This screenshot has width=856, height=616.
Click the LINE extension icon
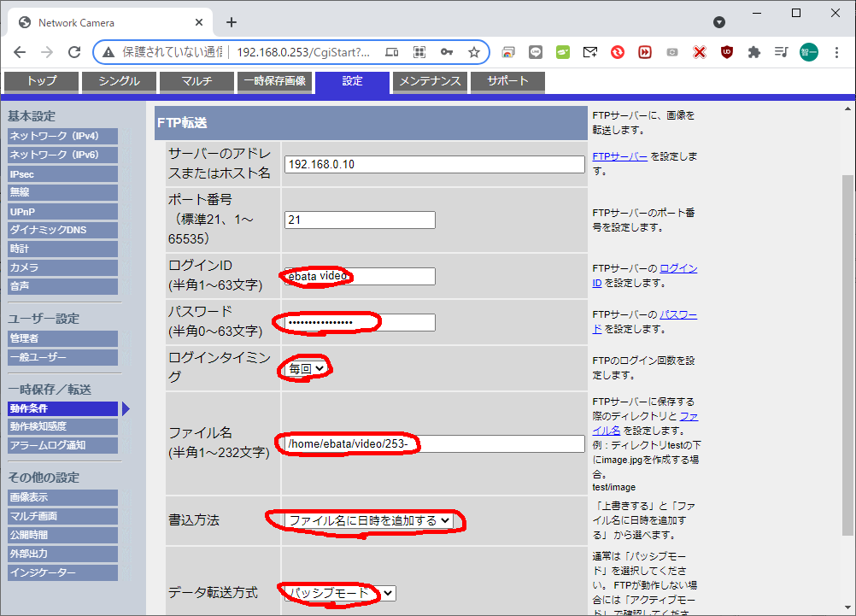coord(535,52)
